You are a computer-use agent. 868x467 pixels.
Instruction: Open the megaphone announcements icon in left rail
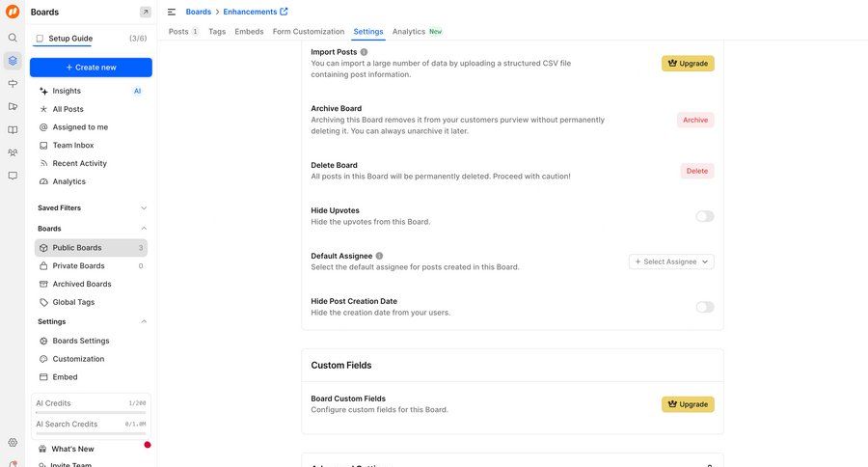pyautogui.click(x=13, y=84)
